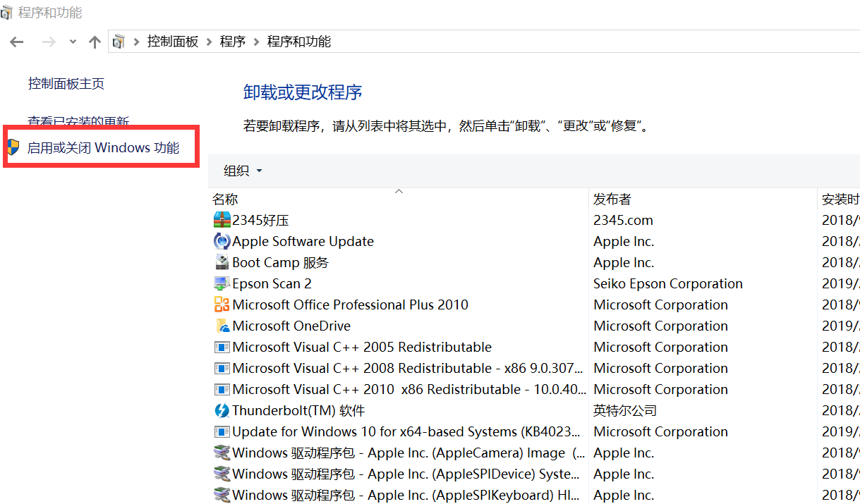Sort list by 发布者 column header
This screenshot has height=504, width=860.
[x=612, y=199]
